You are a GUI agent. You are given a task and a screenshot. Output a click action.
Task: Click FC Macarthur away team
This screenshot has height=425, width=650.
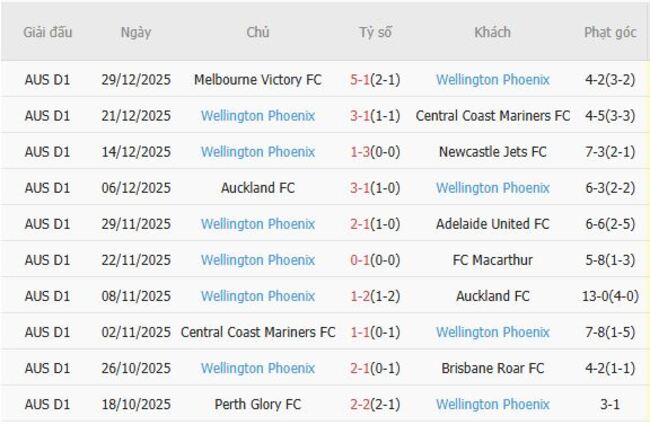click(x=492, y=260)
